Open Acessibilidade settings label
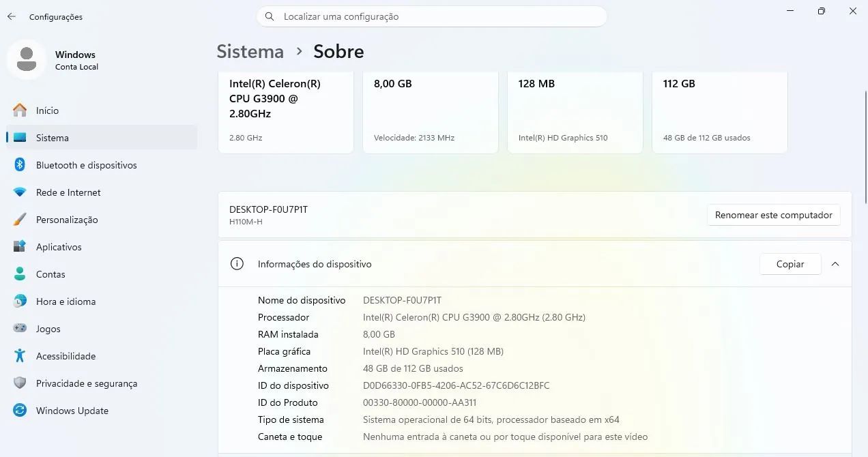The width and height of the screenshot is (868, 457). pyautogui.click(x=66, y=356)
